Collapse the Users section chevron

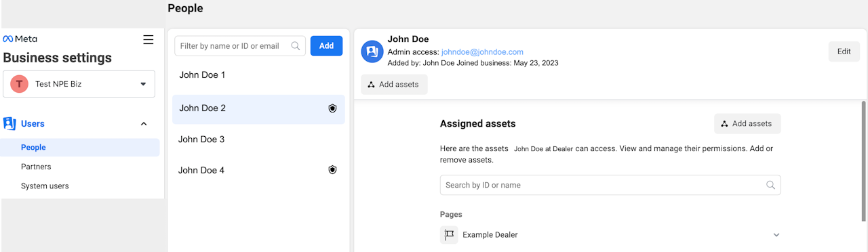coord(144,124)
